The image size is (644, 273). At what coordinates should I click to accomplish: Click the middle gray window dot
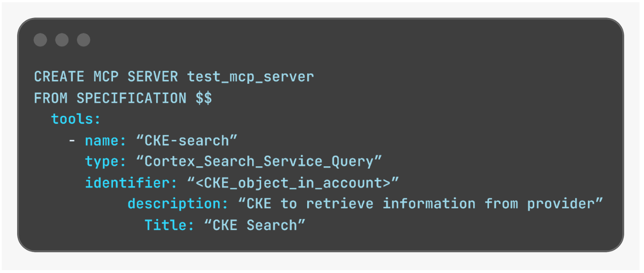click(x=62, y=40)
